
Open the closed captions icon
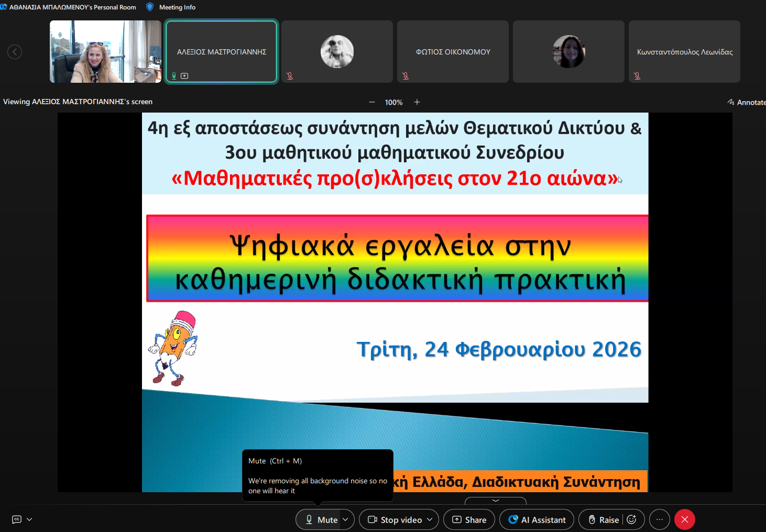(x=17, y=519)
